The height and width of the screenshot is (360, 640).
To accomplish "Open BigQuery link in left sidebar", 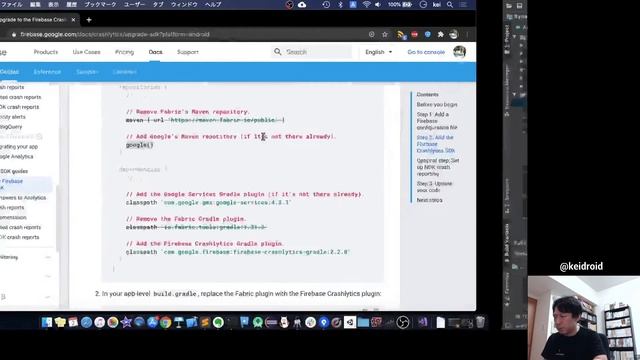I will (x=11, y=127).
